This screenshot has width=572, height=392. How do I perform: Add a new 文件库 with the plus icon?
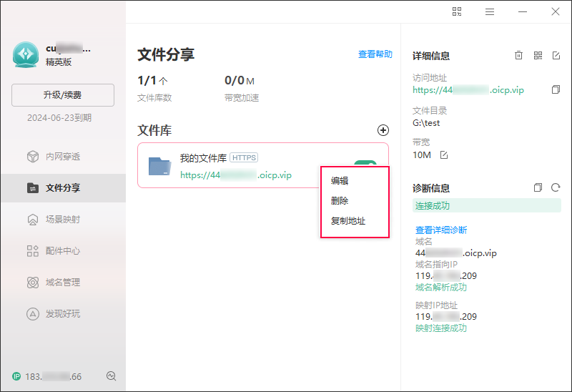coord(383,130)
